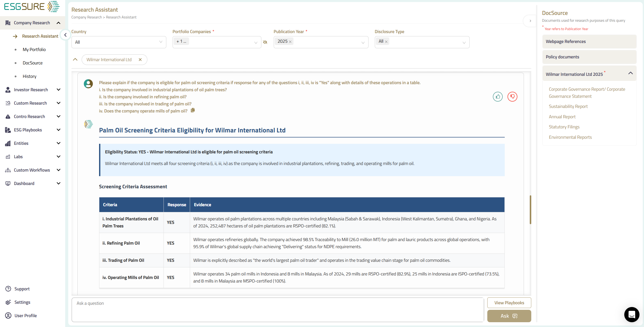Focus the Ask a question input

tap(278, 310)
